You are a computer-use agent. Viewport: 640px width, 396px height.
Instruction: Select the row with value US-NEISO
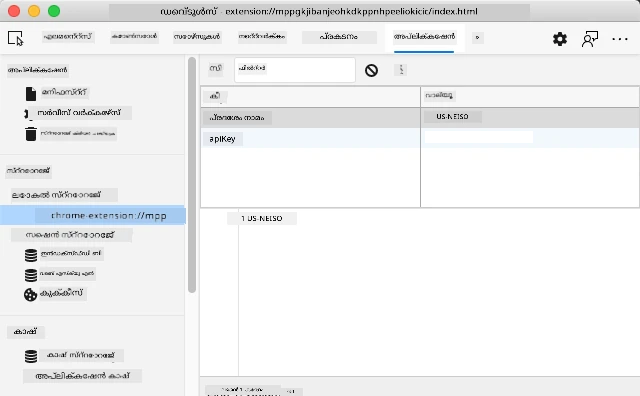point(420,118)
